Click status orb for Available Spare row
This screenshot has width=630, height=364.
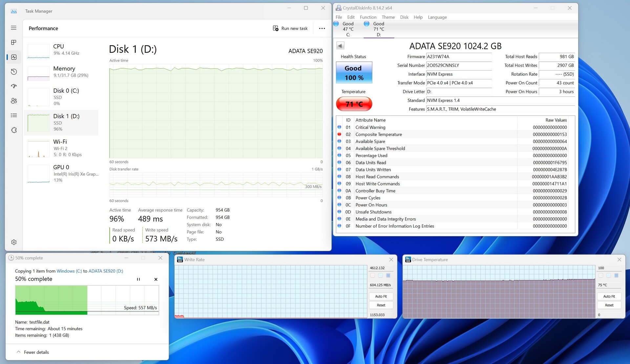pyautogui.click(x=339, y=141)
